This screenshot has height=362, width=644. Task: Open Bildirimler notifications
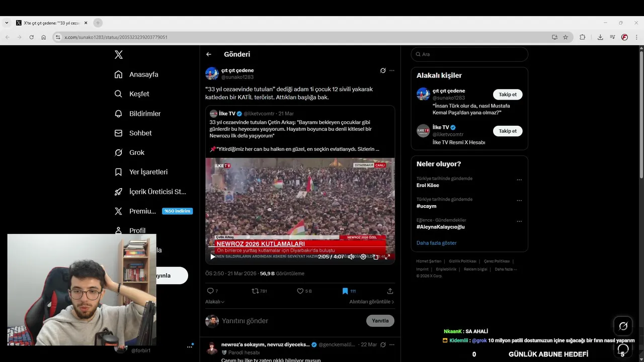pyautogui.click(x=137, y=114)
